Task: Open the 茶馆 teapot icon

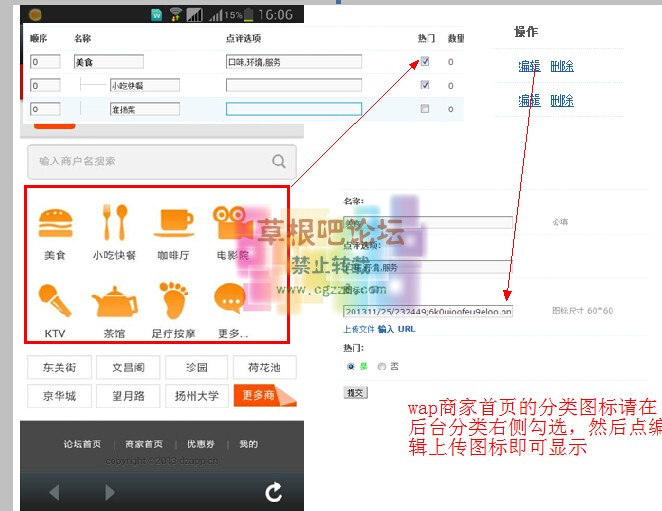Action: pyautogui.click(x=114, y=302)
